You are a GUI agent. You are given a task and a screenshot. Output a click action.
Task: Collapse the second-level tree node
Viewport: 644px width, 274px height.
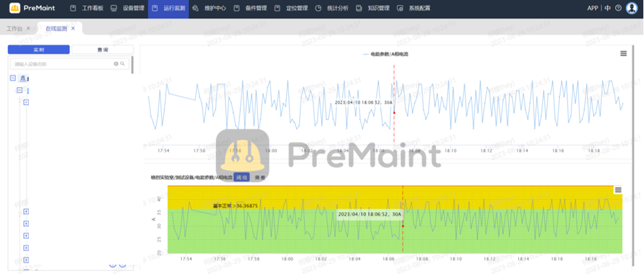point(19,90)
